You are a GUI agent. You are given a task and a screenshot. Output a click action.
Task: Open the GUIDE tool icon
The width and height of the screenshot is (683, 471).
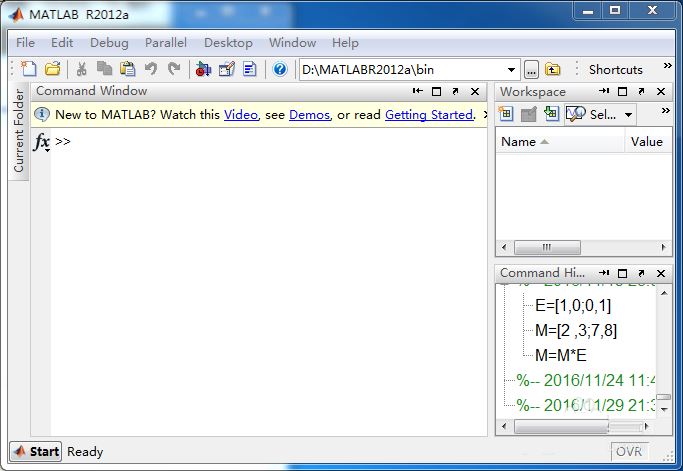click(227, 69)
